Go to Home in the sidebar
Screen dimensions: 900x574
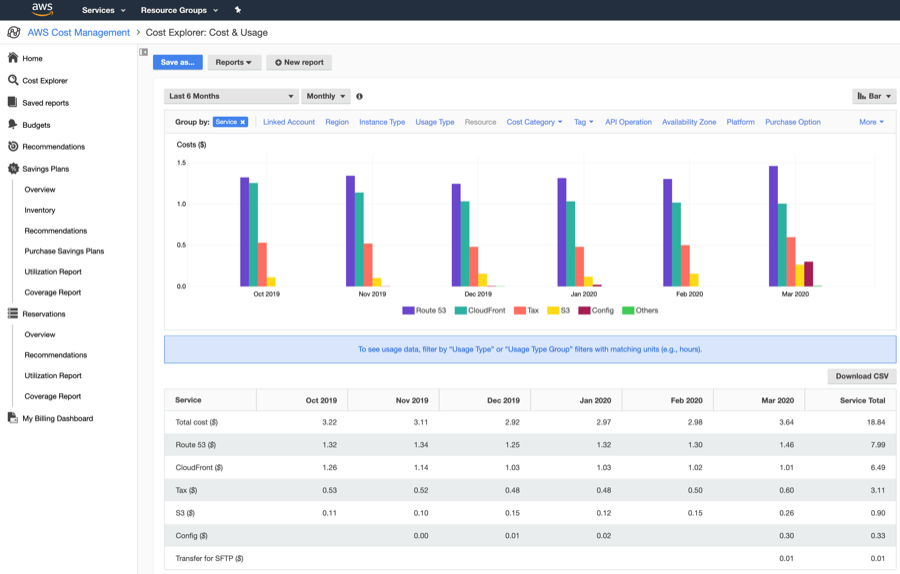[x=32, y=58]
